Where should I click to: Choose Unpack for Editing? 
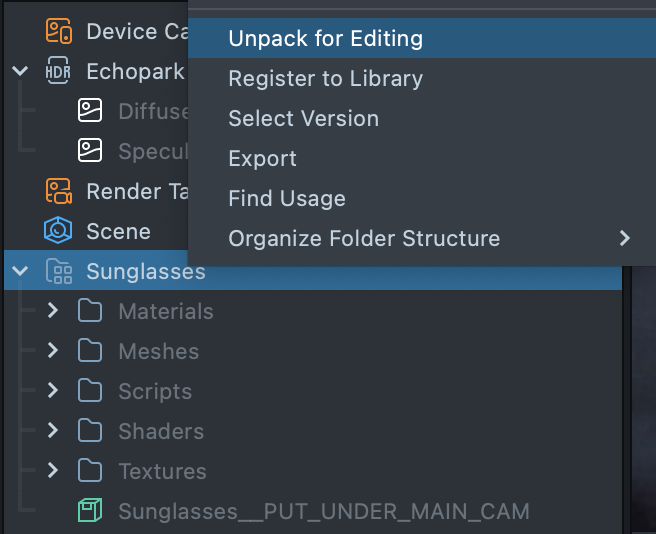(325, 39)
